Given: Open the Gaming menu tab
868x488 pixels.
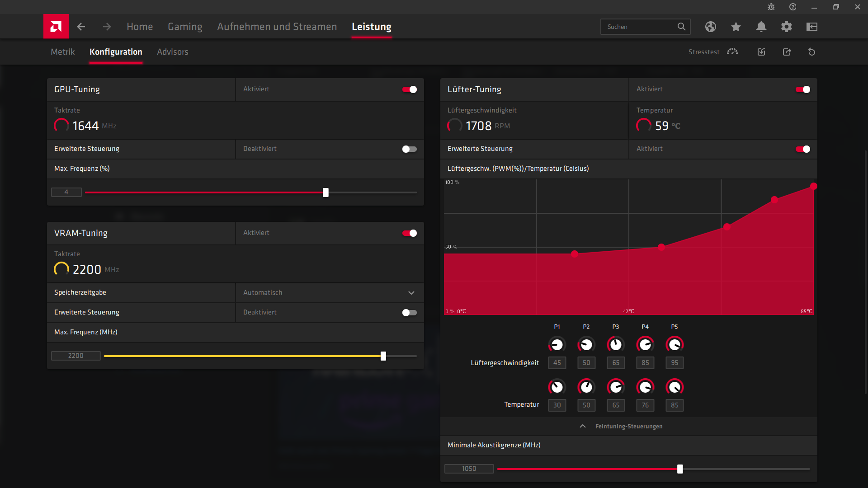Looking at the screenshot, I should pyautogui.click(x=185, y=27).
